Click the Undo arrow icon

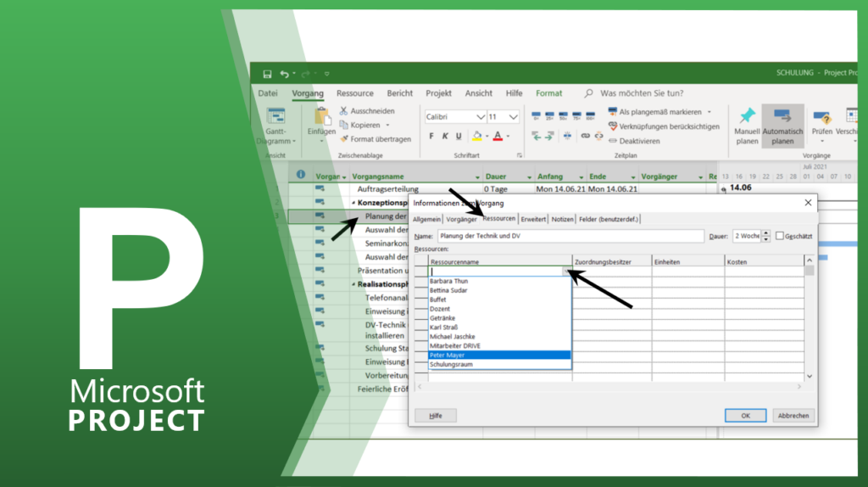(x=284, y=74)
